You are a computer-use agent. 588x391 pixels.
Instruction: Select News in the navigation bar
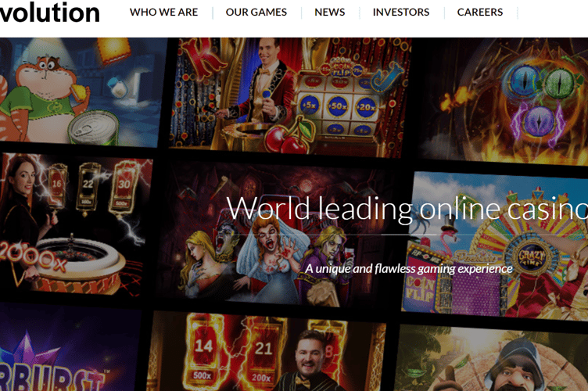[x=330, y=13]
